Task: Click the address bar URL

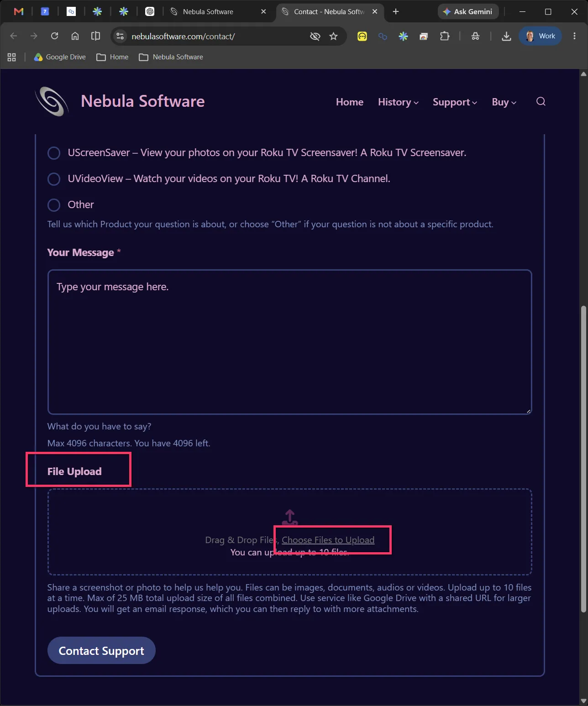Action: 183,37
